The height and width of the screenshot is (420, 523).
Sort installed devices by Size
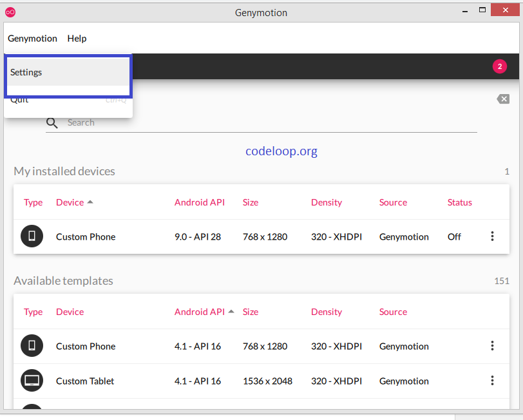[x=251, y=202]
